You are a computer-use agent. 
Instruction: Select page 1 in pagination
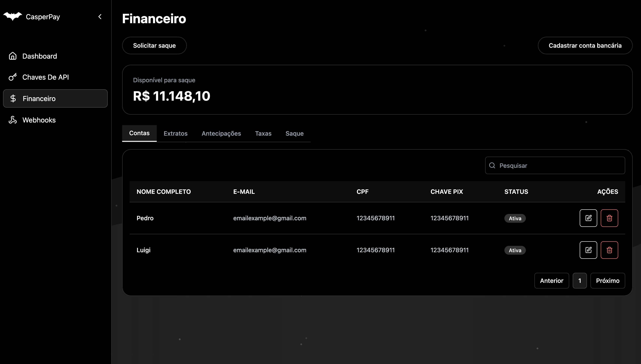tap(580, 280)
